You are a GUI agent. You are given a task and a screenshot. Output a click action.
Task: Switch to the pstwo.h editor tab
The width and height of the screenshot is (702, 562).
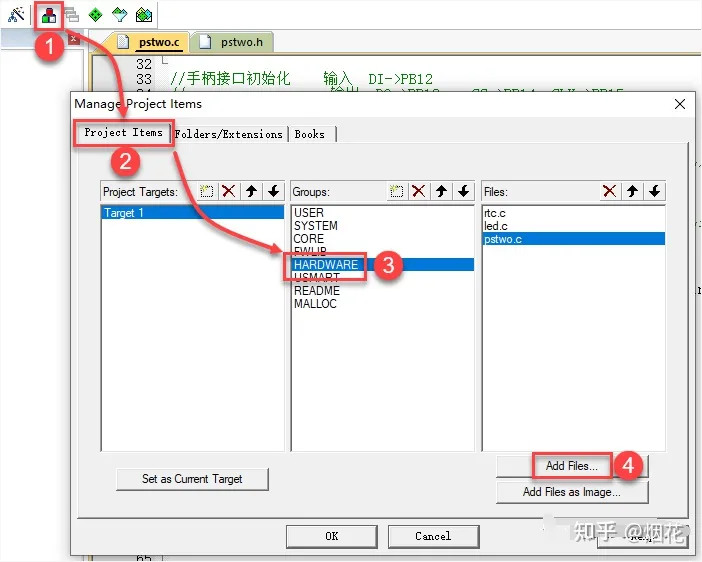coord(233,42)
